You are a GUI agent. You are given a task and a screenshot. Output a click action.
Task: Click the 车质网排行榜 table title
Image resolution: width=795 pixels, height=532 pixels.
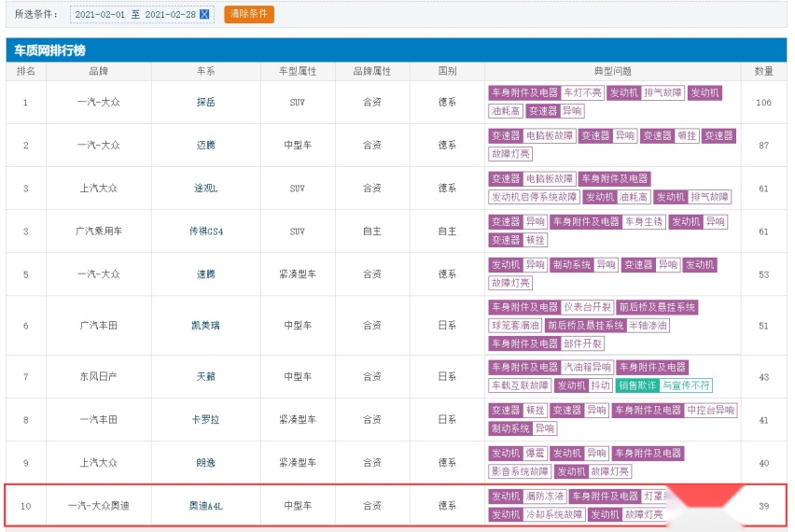(x=49, y=50)
